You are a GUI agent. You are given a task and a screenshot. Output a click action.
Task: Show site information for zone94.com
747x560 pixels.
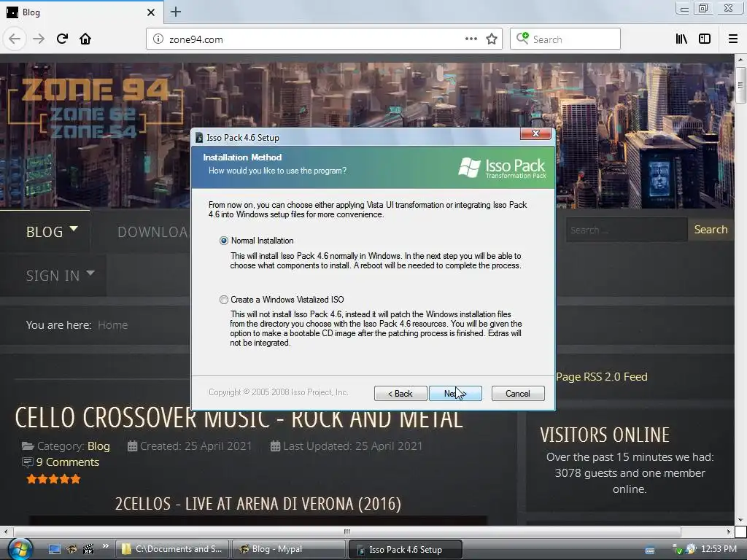[x=158, y=39]
